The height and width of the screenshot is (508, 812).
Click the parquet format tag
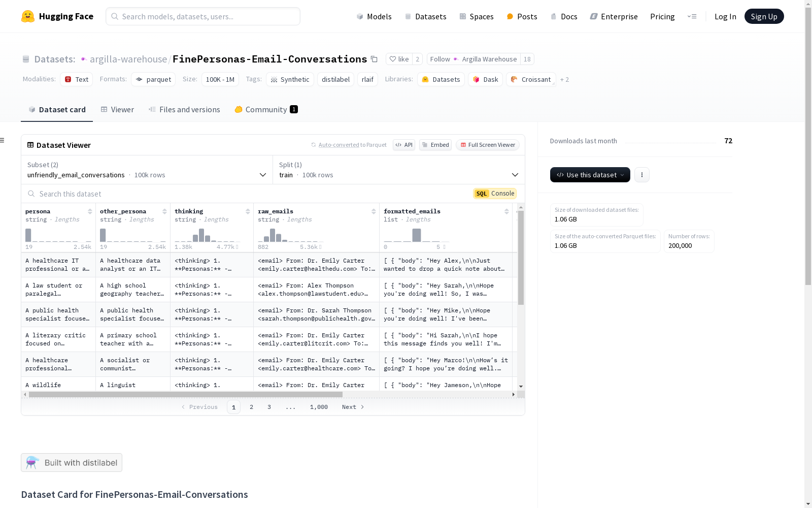point(153,79)
